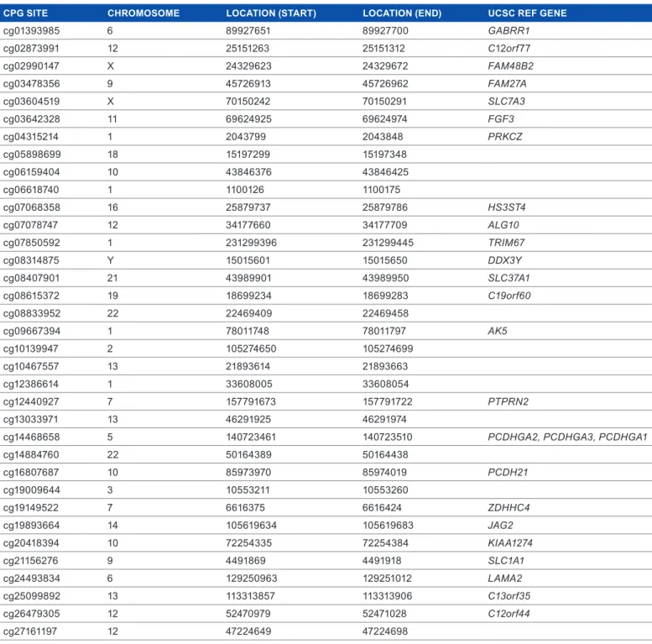Click end location 52471028
The image size is (652, 644).
pos(384,614)
